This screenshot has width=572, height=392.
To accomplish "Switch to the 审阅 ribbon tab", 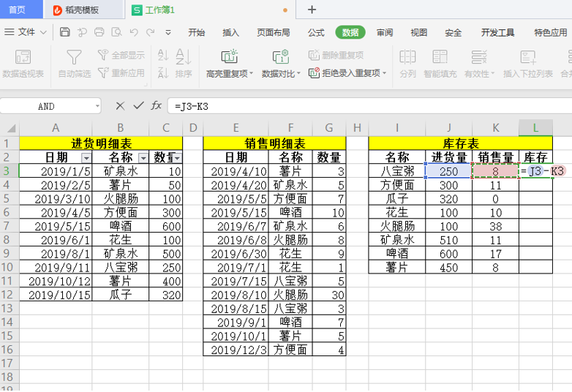I will click(x=385, y=32).
